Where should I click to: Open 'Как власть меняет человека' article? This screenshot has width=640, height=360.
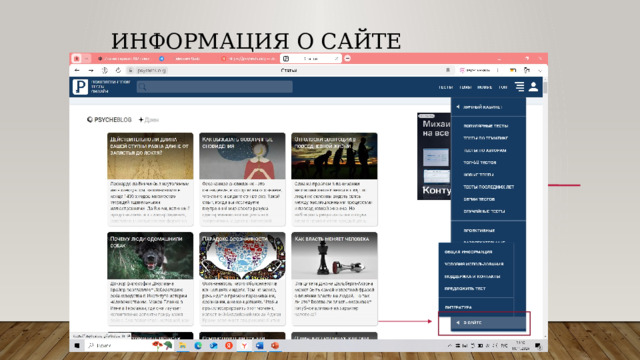tap(334, 278)
